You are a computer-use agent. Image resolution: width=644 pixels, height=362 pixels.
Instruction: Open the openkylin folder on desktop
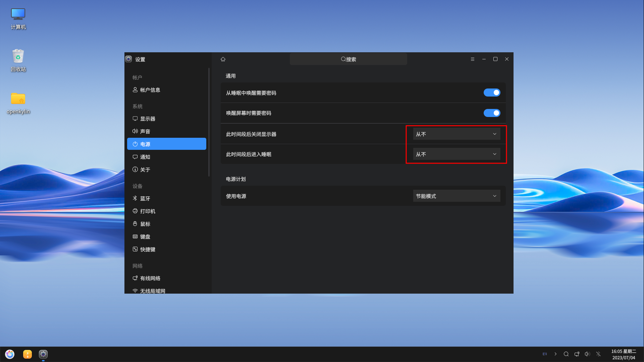coord(18,103)
